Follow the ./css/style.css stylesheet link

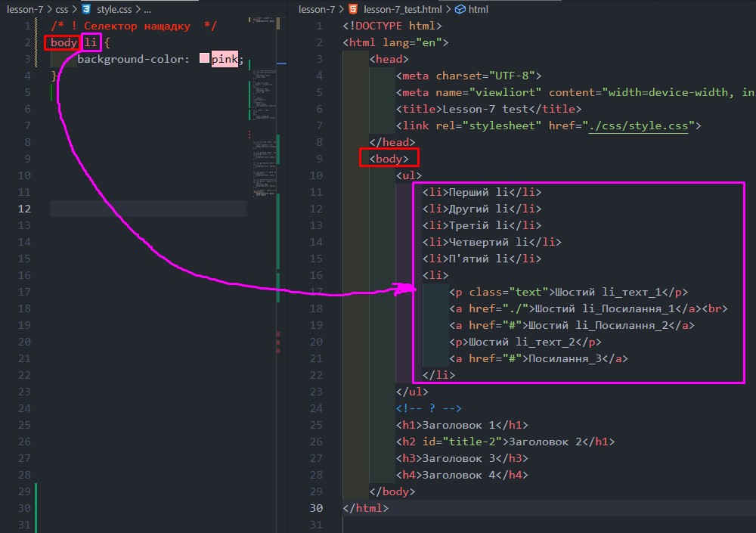(x=638, y=126)
